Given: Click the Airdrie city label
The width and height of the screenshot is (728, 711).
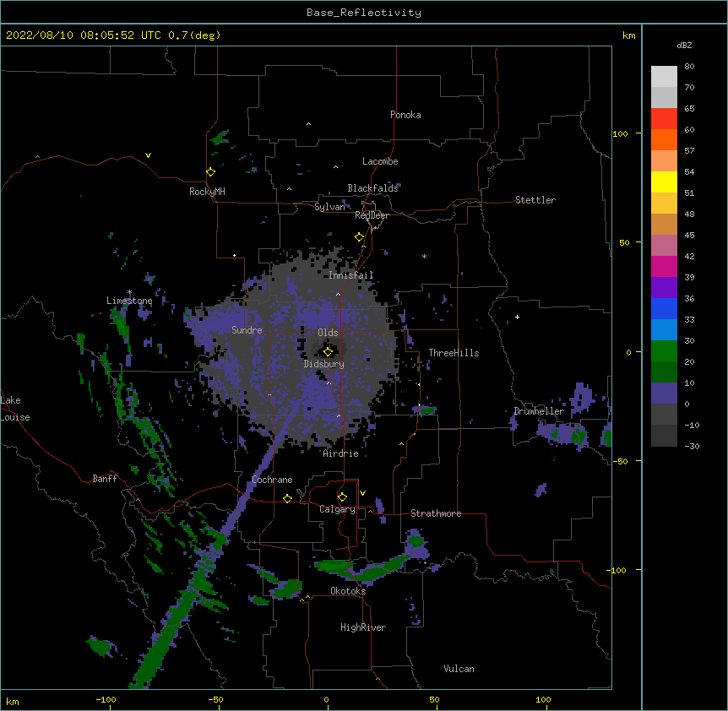Looking at the screenshot, I should pos(341,453).
